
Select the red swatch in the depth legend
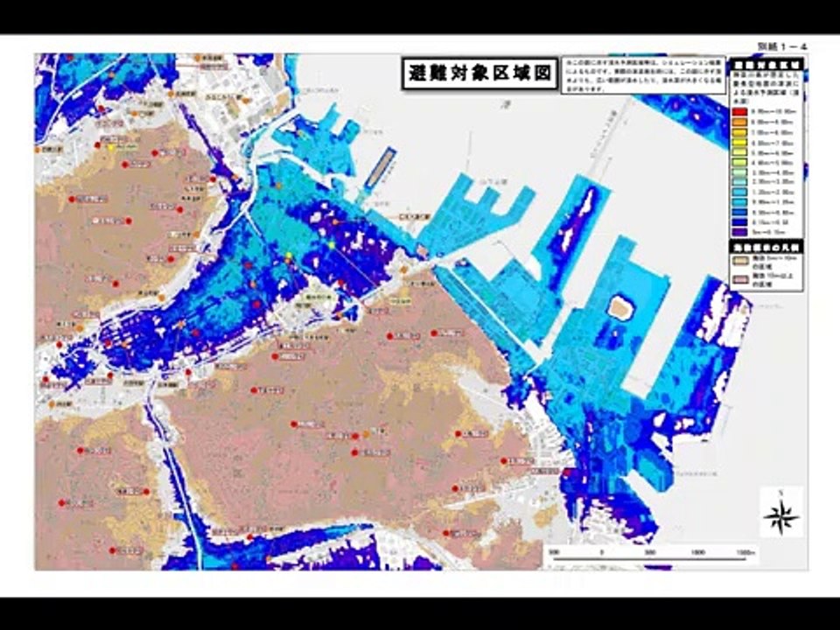pyautogui.click(x=740, y=112)
